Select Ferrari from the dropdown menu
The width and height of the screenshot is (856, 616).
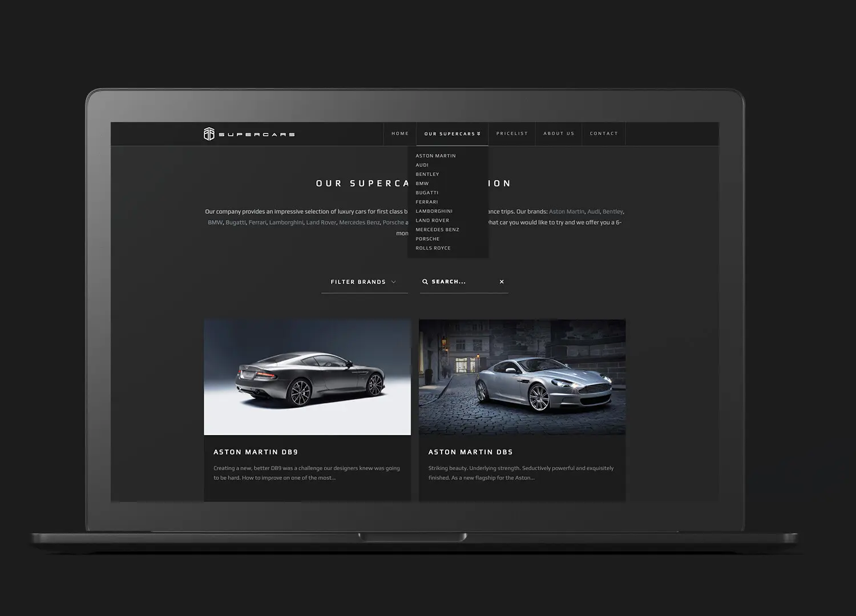427,202
